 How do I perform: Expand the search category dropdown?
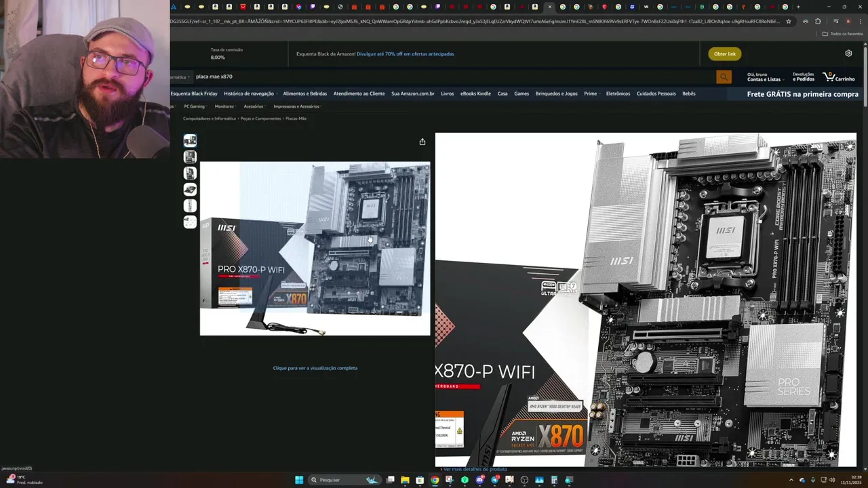pyautogui.click(x=180, y=77)
